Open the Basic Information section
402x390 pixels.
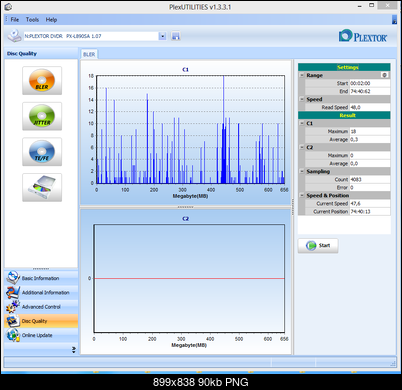42,278
